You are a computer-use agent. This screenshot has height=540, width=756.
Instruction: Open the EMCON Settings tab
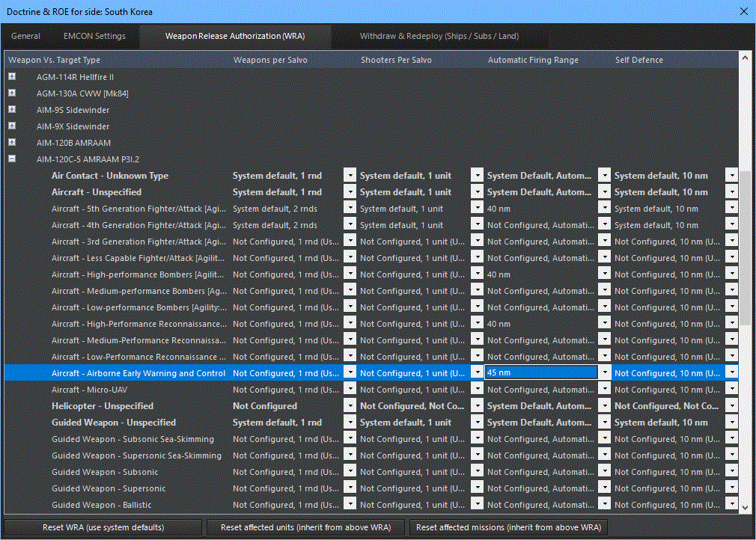(x=94, y=36)
